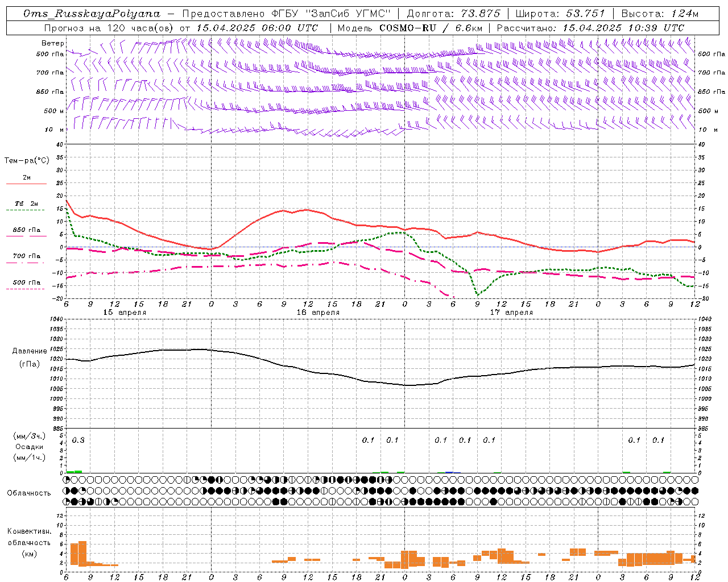Click the longitude value Долгота: 73.875

tap(454, 14)
